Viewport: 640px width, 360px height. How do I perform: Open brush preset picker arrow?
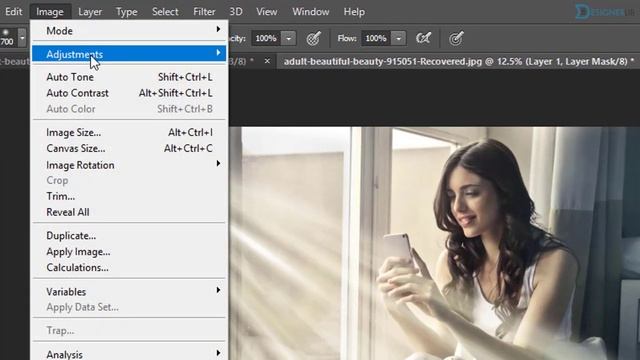click(x=22, y=38)
